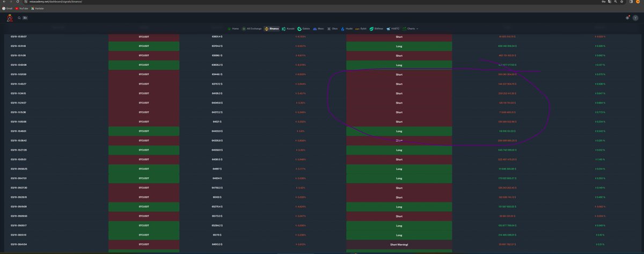The width and height of the screenshot is (644, 254).
Task: Click the icon right of search
Action: (x=25, y=18)
